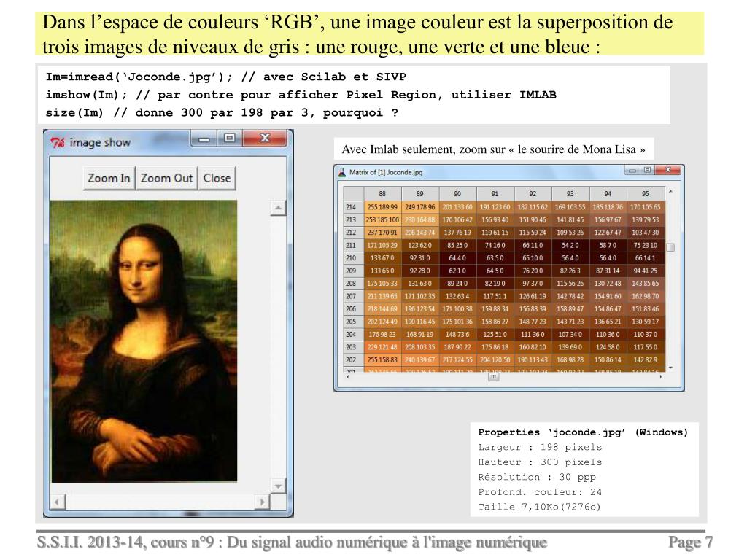Select column header 93 in matrix

[570, 194]
